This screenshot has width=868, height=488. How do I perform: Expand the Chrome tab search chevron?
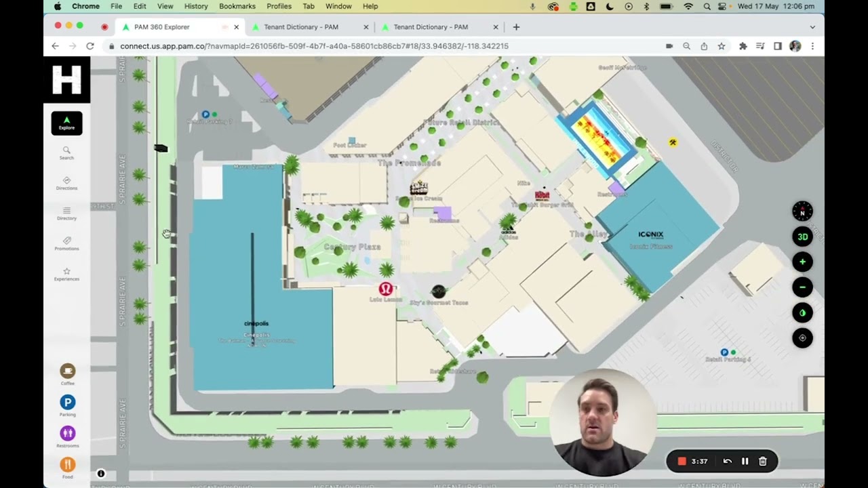(812, 27)
